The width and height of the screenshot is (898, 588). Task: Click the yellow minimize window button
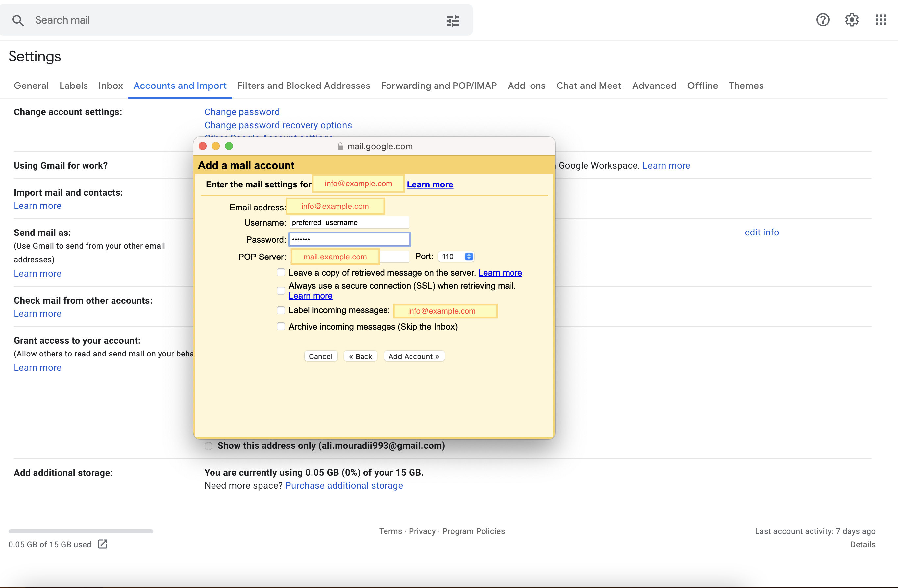[216, 146]
